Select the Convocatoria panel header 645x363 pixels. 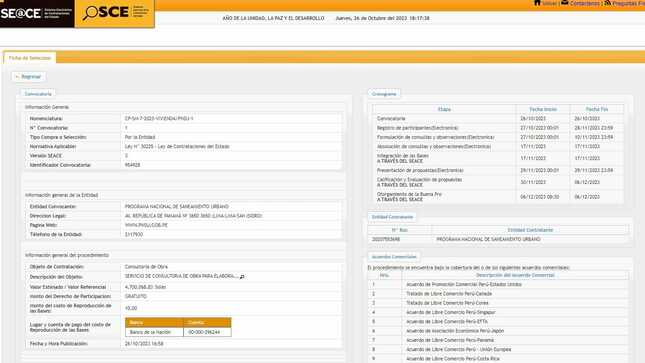pyautogui.click(x=38, y=94)
